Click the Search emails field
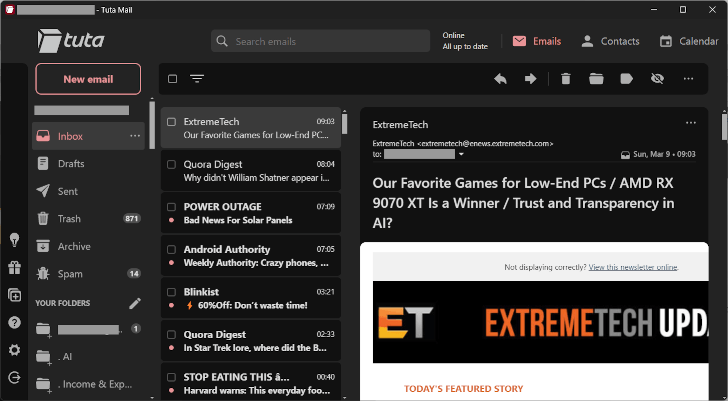Image resolution: width=728 pixels, height=401 pixels. tap(320, 41)
